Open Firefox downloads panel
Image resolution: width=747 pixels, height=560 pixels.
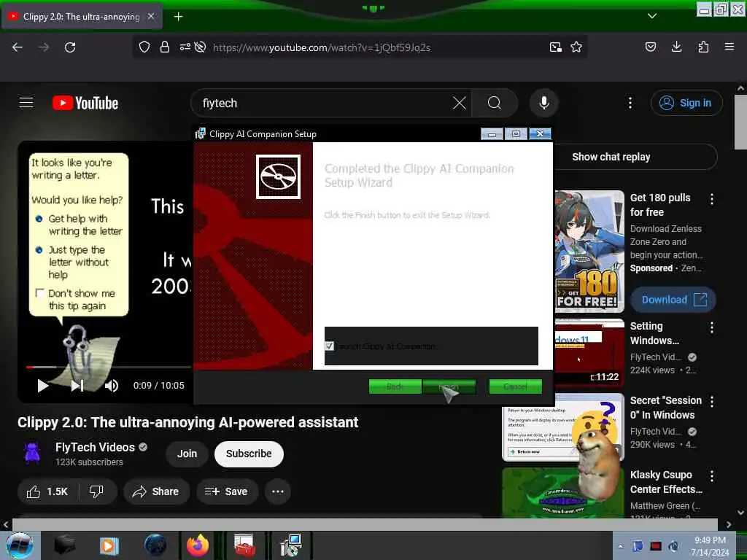(x=676, y=47)
